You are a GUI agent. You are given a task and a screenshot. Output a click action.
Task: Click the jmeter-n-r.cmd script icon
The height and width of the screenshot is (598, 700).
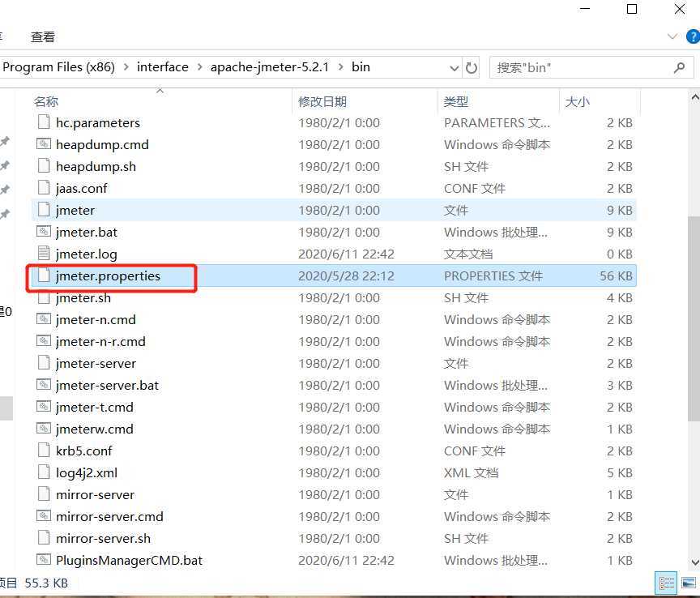(x=44, y=341)
